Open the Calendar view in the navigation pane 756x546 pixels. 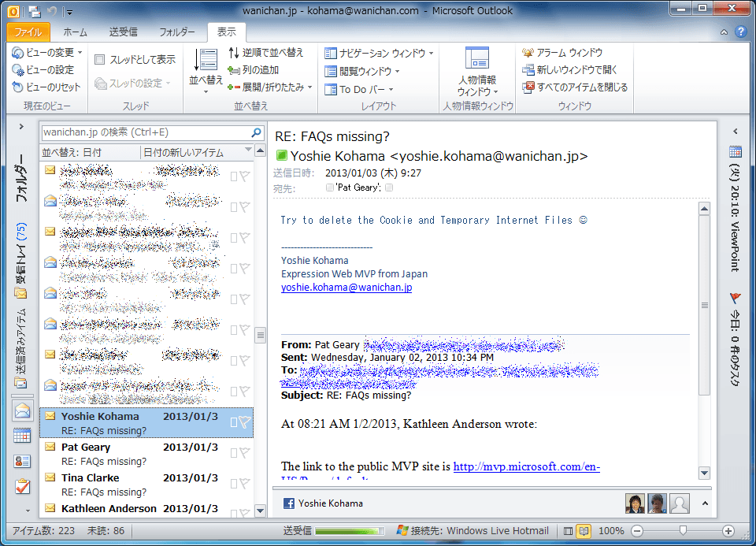[23, 436]
